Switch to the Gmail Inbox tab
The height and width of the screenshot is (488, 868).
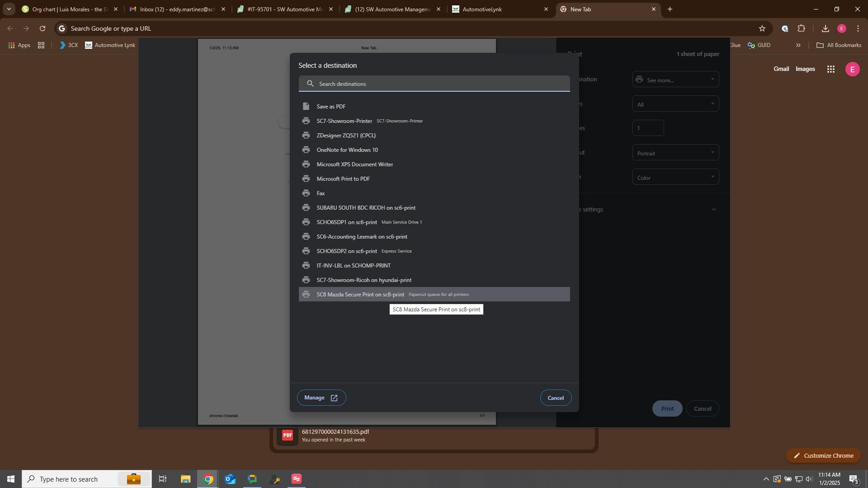coord(176,9)
